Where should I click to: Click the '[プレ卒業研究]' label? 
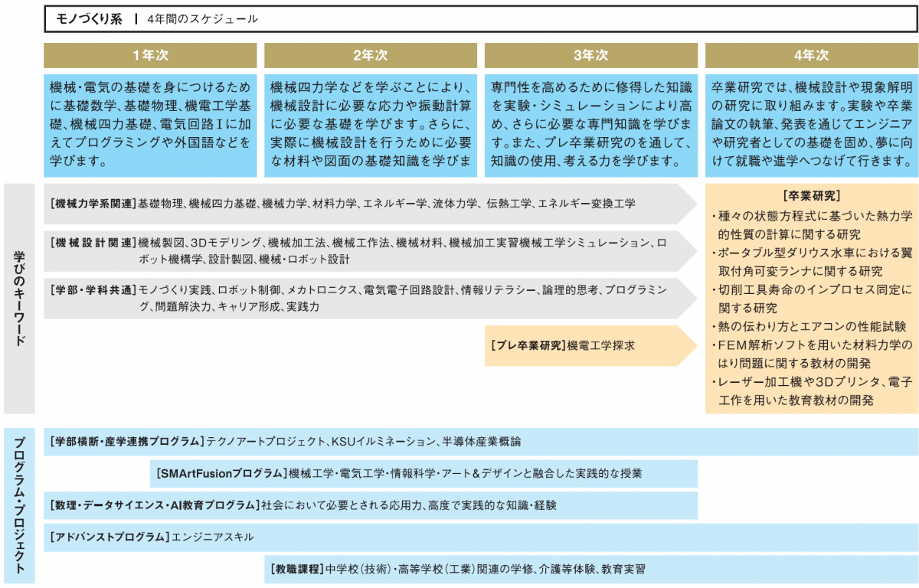[x=527, y=346]
